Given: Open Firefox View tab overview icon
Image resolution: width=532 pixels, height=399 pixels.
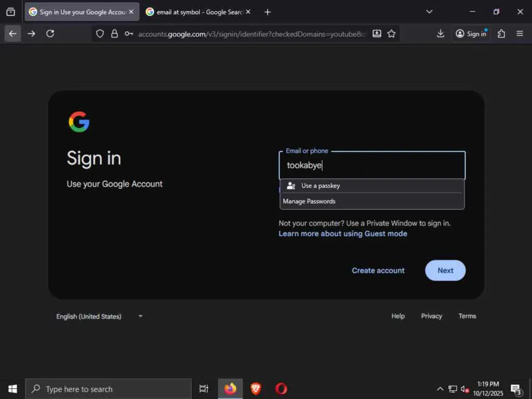Looking at the screenshot, I should tap(10, 12).
